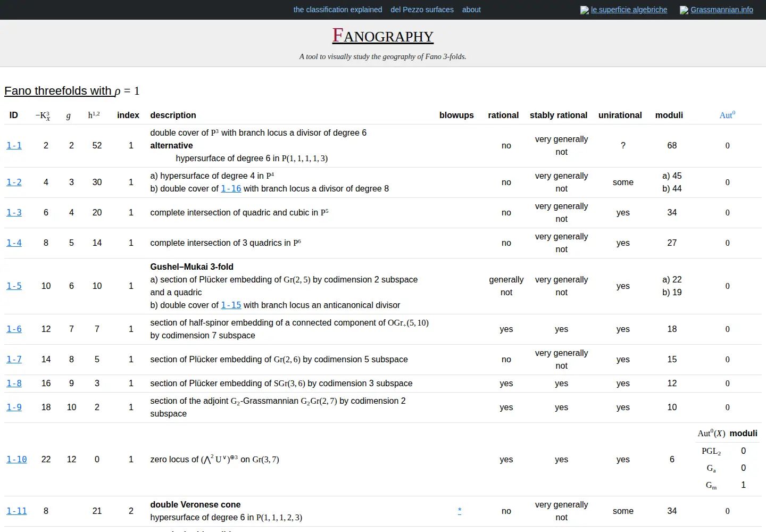
Task: Open Fano threefold 1-6
Action: click(x=14, y=329)
